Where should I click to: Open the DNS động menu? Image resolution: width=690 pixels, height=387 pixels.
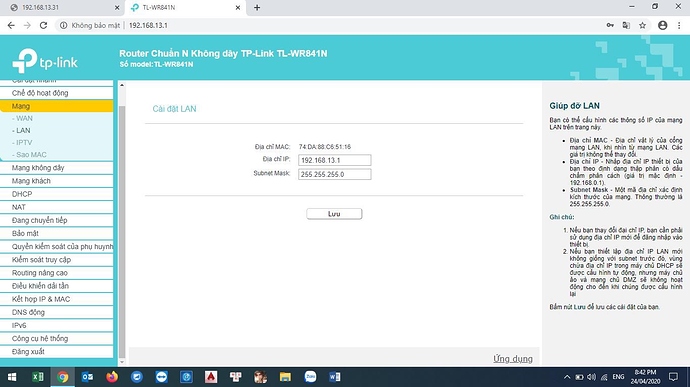tap(57, 312)
